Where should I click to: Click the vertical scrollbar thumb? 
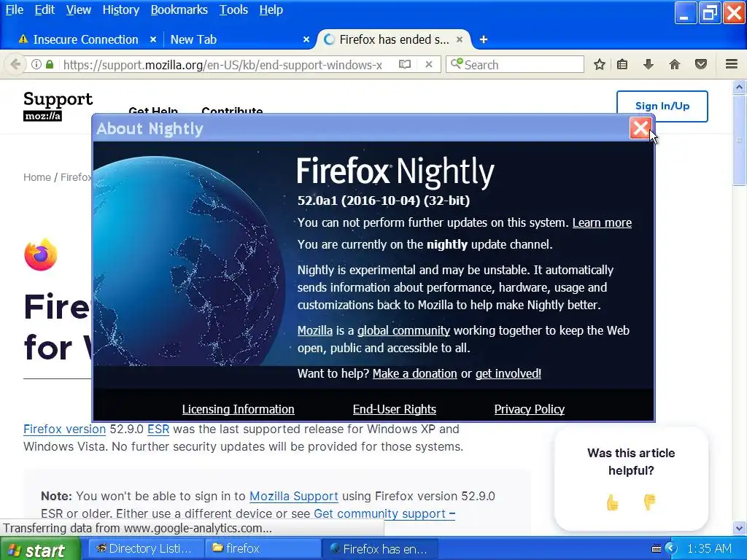740,140
